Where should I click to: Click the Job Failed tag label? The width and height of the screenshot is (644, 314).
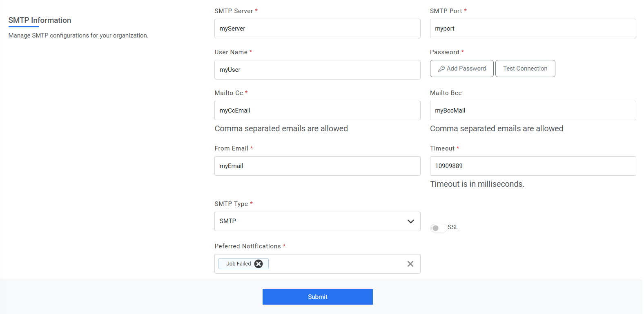[x=238, y=264]
